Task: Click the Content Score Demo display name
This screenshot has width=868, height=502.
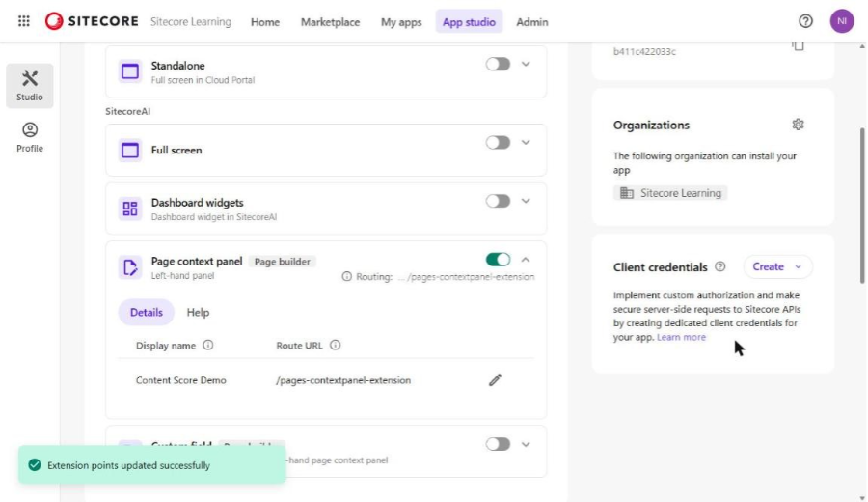Action: pos(181,380)
